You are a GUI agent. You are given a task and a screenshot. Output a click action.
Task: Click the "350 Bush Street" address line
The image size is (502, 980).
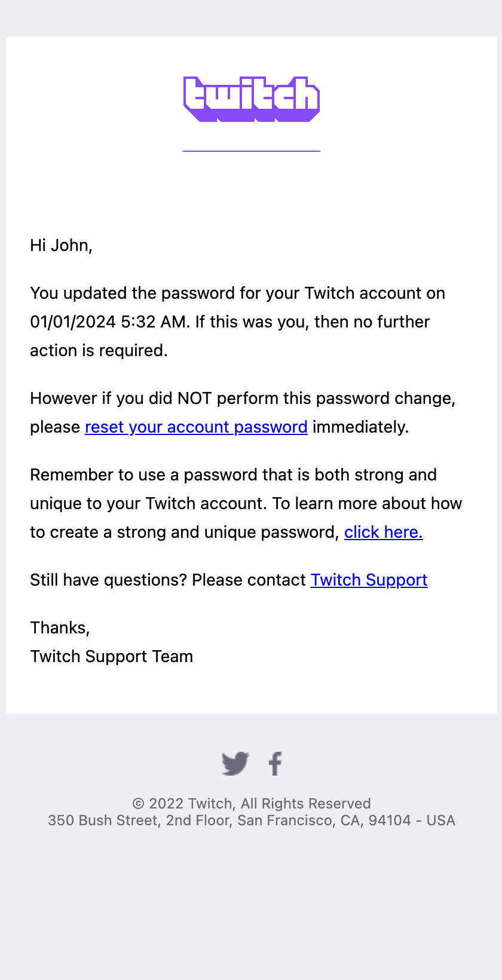click(251, 820)
